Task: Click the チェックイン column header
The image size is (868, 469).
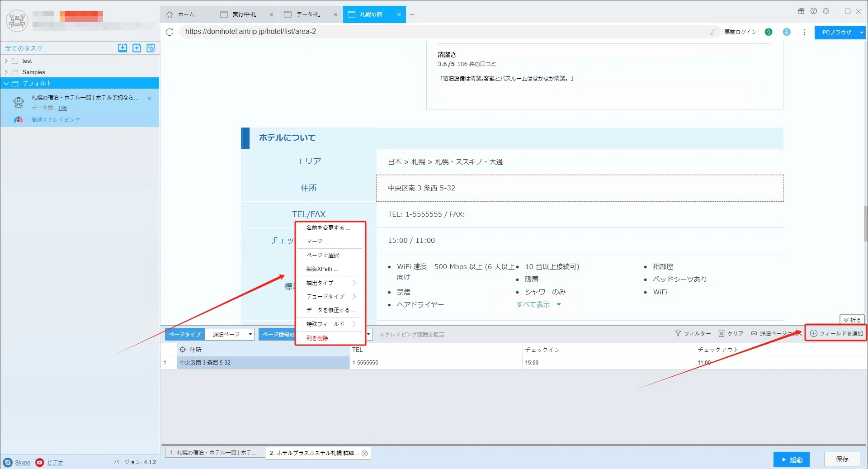Action: click(x=608, y=350)
